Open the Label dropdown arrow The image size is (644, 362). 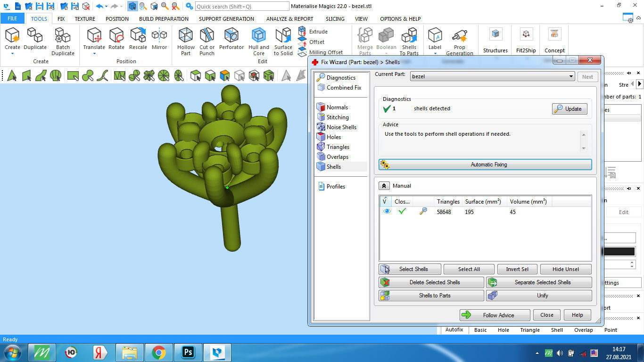[x=435, y=53]
